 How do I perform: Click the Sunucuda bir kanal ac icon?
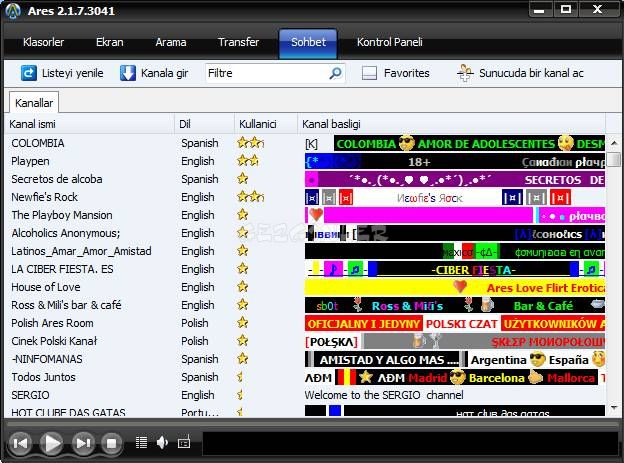465,73
